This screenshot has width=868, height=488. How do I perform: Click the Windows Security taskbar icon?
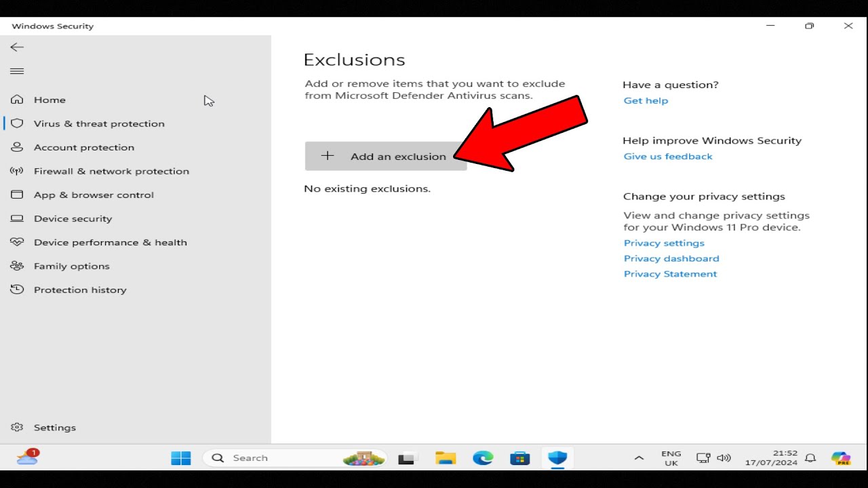point(557,458)
